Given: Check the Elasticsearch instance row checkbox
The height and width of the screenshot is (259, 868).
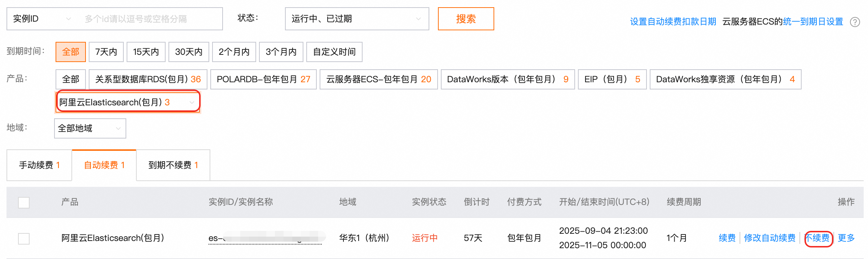Looking at the screenshot, I should pyautogui.click(x=24, y=238).
